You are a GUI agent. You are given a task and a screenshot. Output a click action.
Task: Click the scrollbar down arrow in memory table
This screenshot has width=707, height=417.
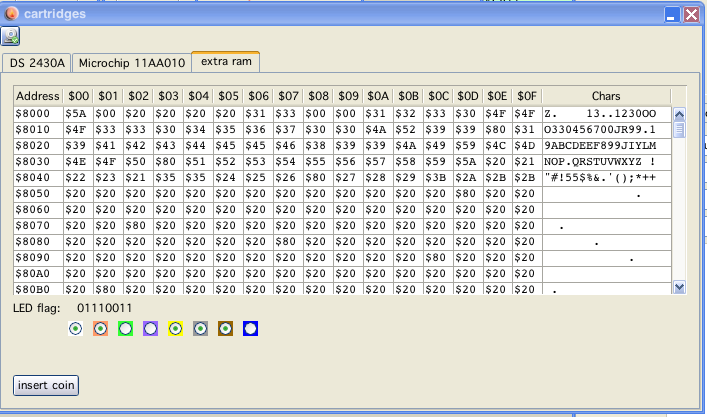click(679, 287)
